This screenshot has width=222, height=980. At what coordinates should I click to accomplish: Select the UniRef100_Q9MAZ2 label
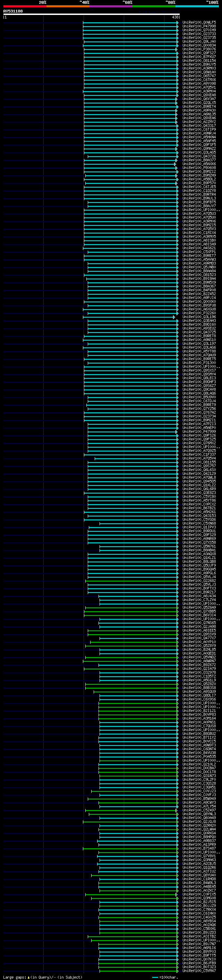coord(199,148)
